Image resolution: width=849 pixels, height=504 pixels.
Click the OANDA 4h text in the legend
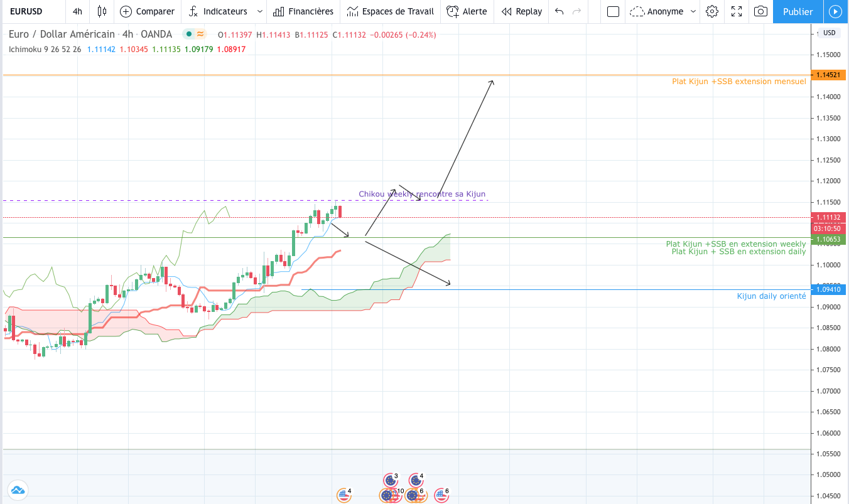(146, 35)
